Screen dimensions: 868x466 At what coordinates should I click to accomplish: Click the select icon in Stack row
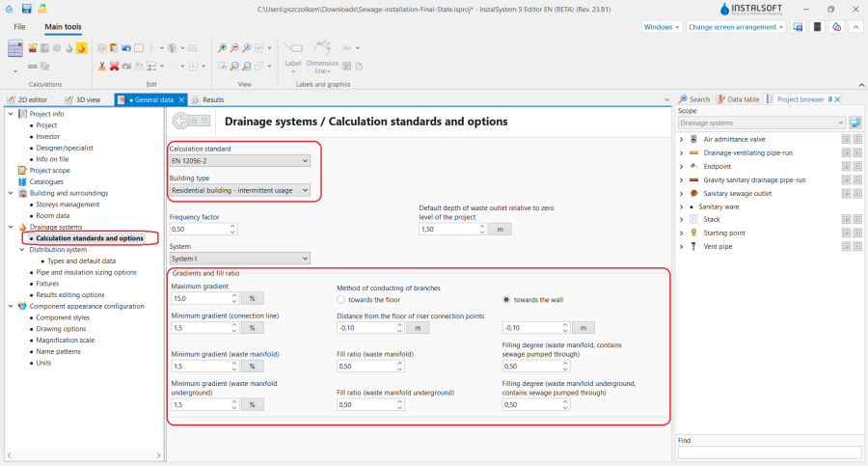click(846, 219)
